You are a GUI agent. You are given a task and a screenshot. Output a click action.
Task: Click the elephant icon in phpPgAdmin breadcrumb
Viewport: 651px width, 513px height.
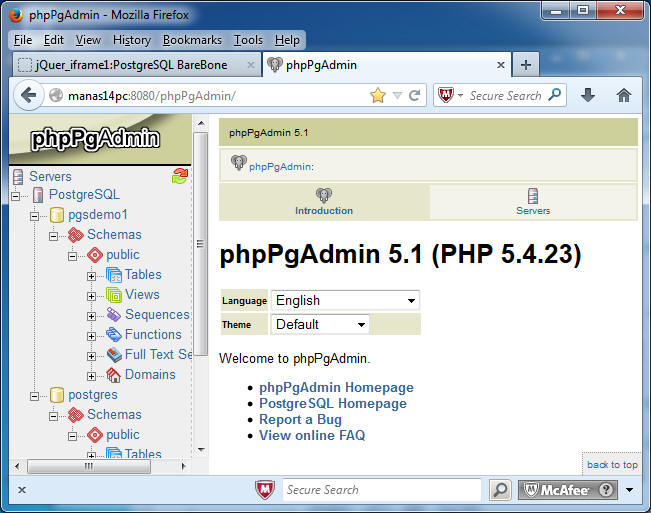click(239, 163)
